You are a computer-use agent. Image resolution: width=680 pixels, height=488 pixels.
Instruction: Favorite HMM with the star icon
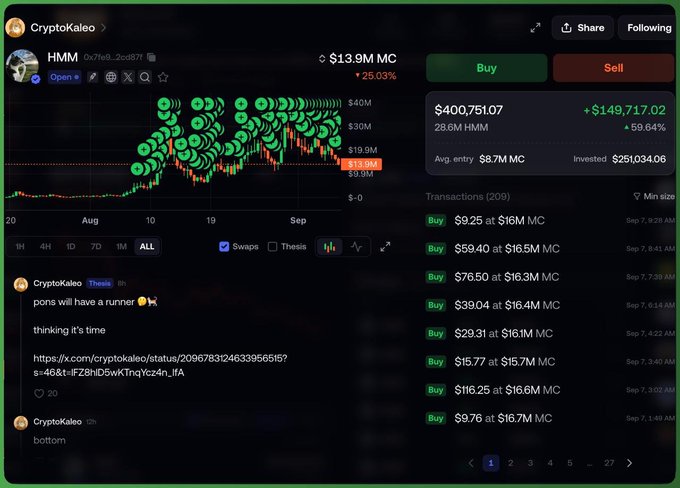tap(163, 77)
